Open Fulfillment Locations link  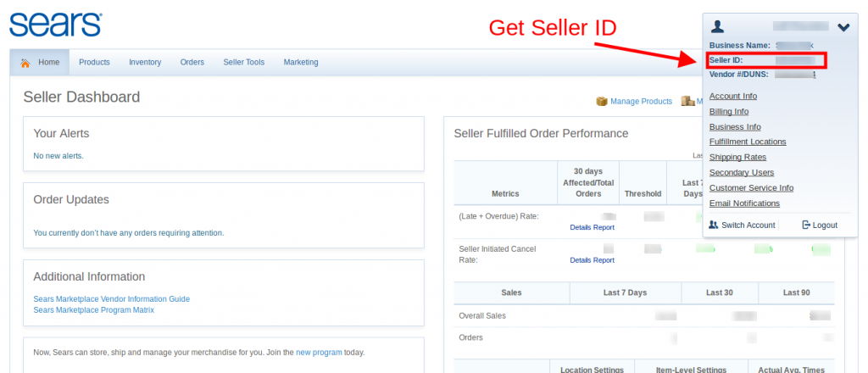(x=748, y=142)
